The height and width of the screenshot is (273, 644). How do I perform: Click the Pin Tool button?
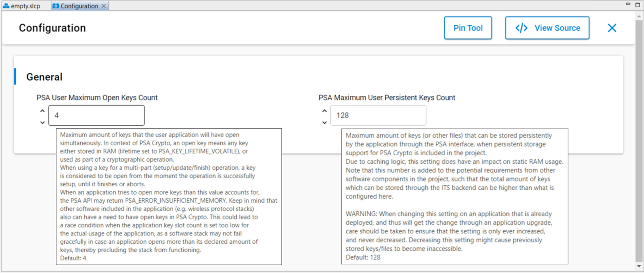468,28
